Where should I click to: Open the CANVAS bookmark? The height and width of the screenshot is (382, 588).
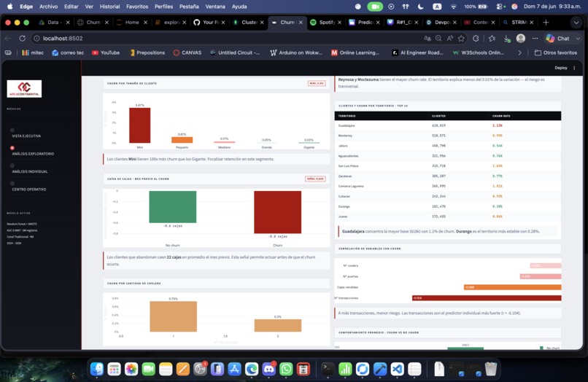[187, 53]
